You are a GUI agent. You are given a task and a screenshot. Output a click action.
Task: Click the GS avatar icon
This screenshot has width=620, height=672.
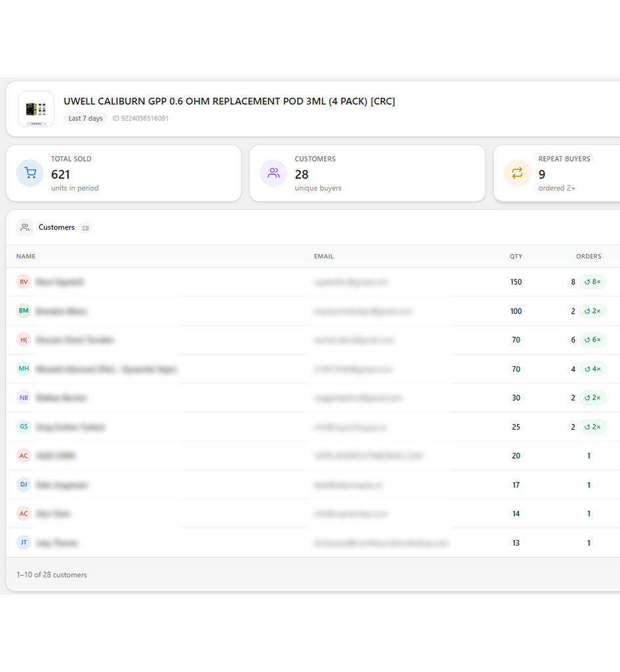point(24,427)
